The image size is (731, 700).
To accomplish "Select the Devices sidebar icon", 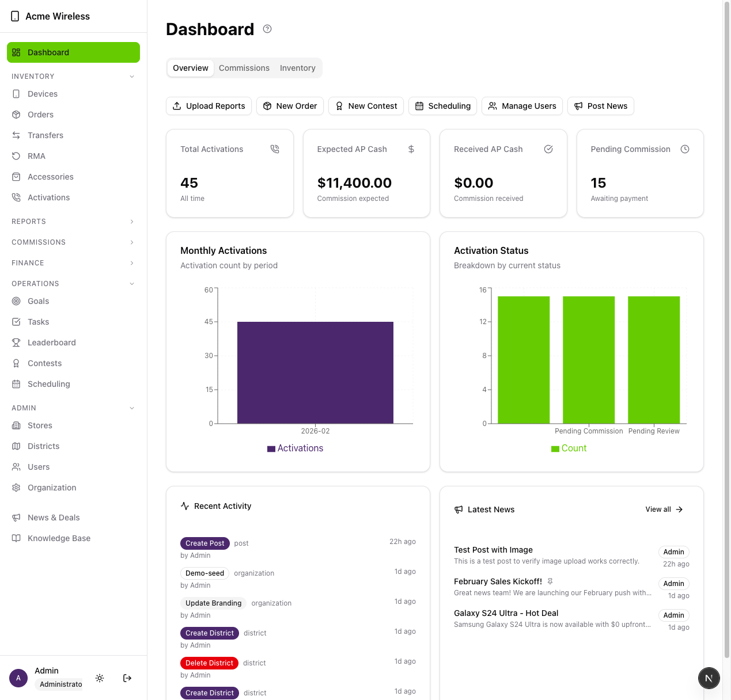I will [17, 94].
